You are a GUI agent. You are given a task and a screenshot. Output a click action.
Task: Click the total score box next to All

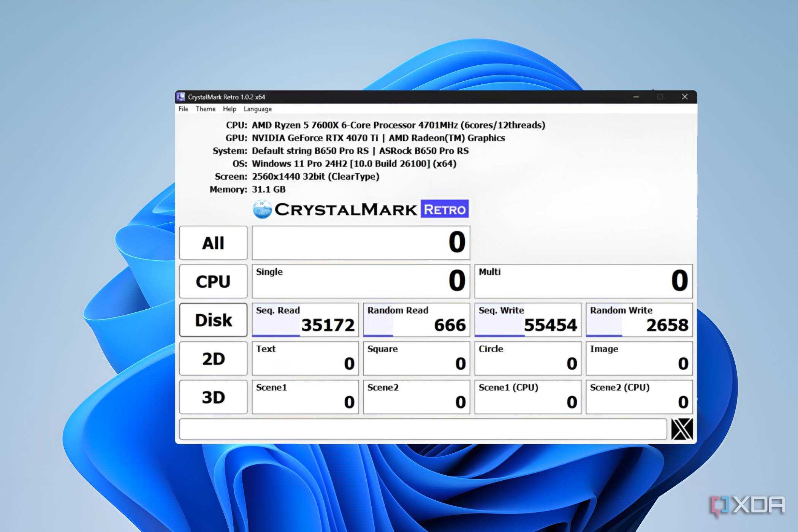pos(361,243)
